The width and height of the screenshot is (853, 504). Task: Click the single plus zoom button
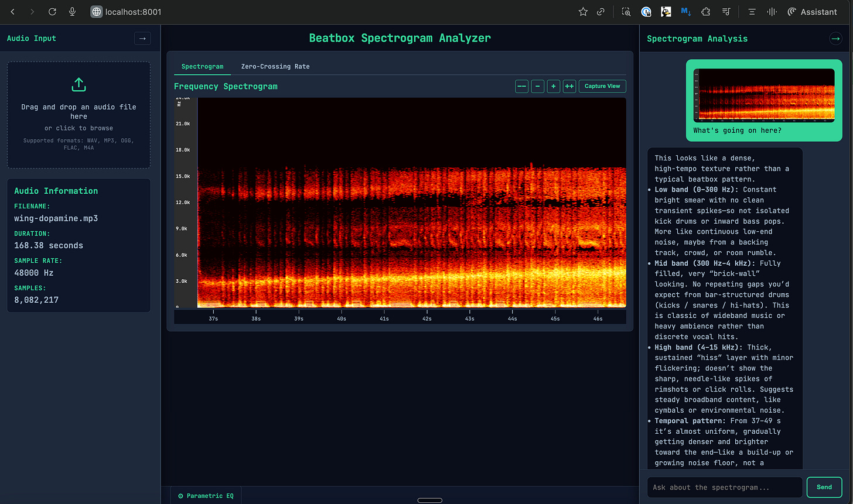point(553,87)
